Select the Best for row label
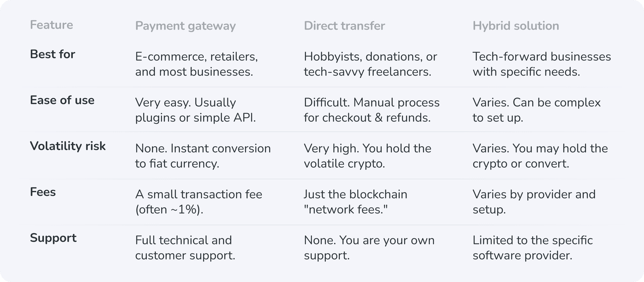 (x=52, y=54)
